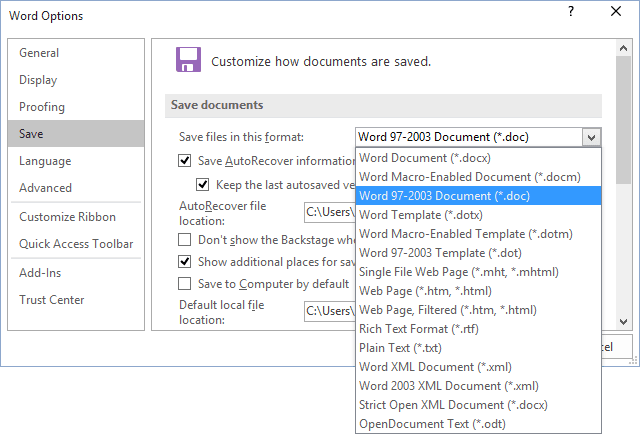Open the Display options category
640x434 pixels.
[x=76, y=80]
